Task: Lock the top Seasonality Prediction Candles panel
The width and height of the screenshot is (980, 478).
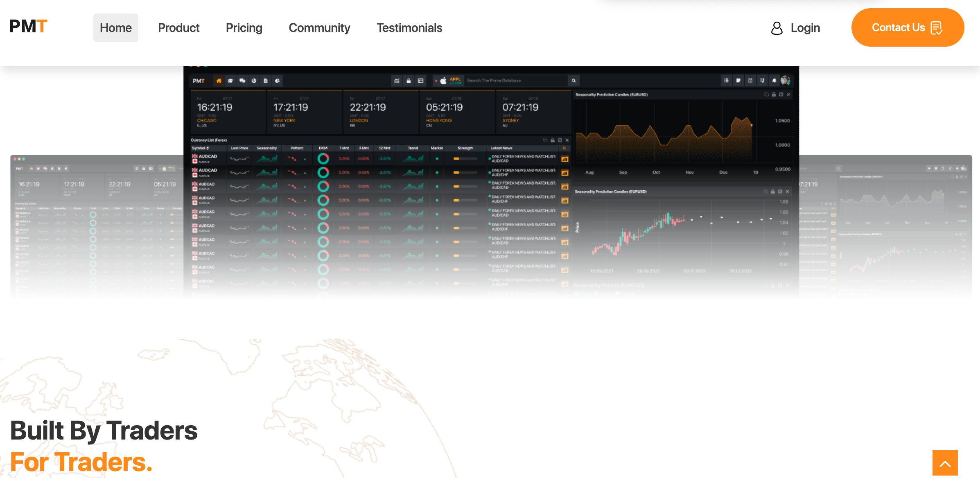Action: [x=774, y=95]
